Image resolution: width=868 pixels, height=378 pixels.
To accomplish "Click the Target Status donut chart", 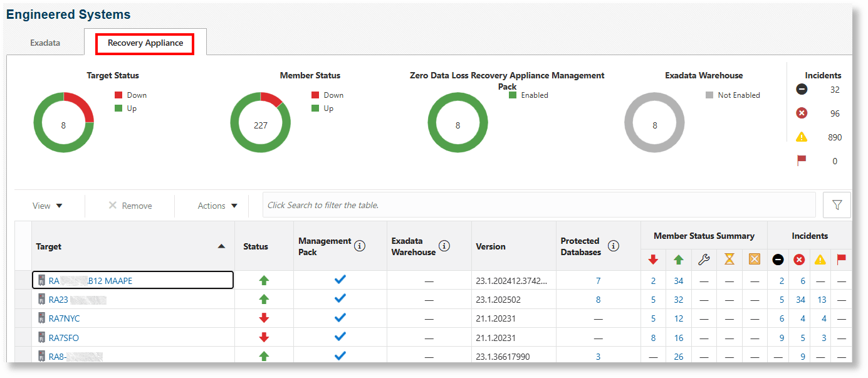I will [x=63, y=123].
